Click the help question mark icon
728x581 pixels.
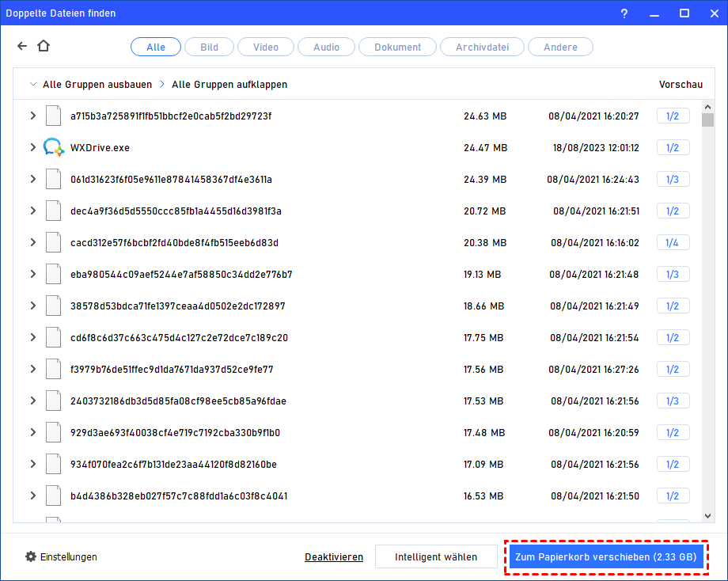[x=625, y=13]
